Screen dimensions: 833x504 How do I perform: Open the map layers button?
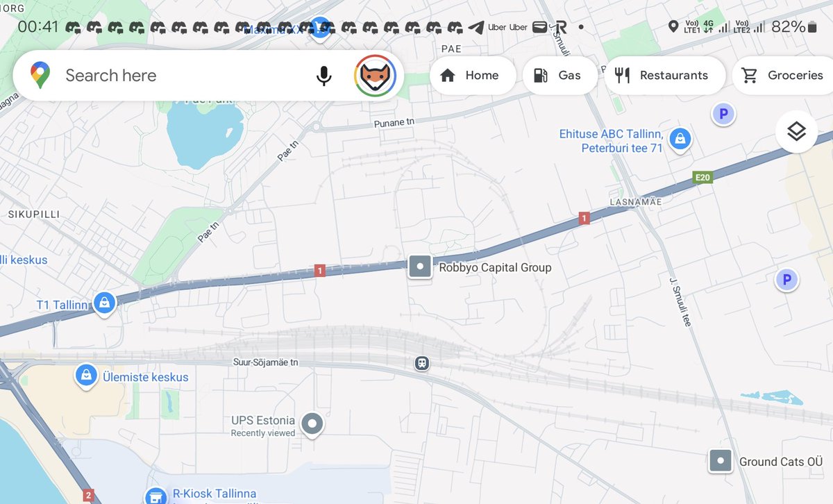[x=796, y=131]
